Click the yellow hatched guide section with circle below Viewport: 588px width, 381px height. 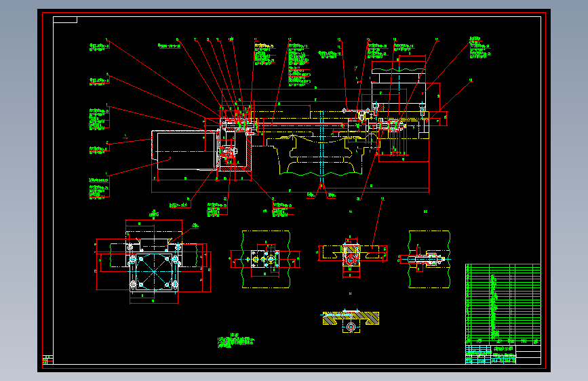tap(351, 321)
